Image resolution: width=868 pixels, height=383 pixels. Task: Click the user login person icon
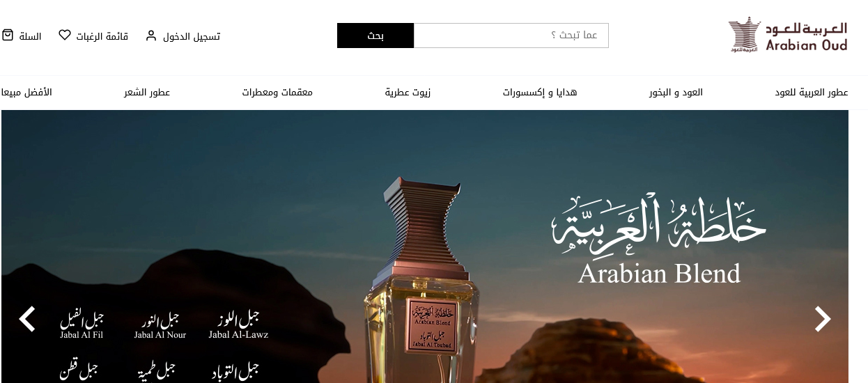tap(151, 36)
